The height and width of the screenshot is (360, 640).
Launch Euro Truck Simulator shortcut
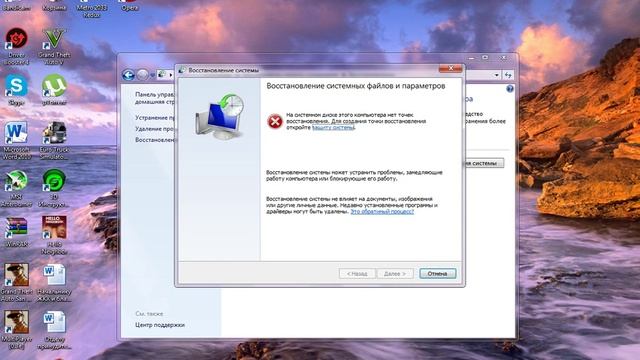54,140
